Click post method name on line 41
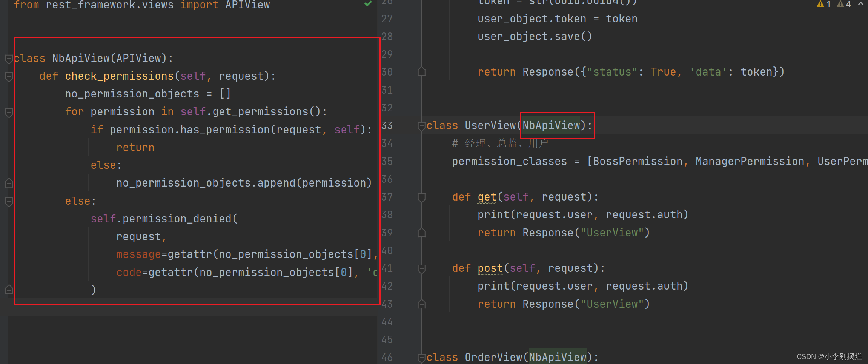868x364 pixels. (x=490, y=268)
